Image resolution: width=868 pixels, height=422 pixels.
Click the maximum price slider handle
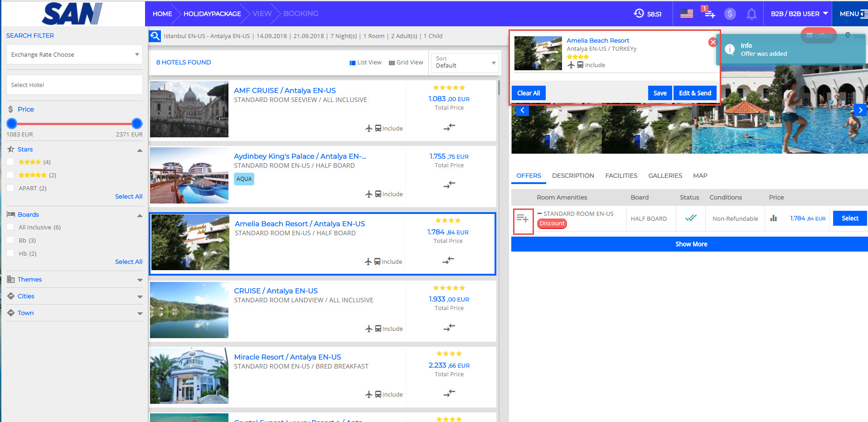coord(137,123)
